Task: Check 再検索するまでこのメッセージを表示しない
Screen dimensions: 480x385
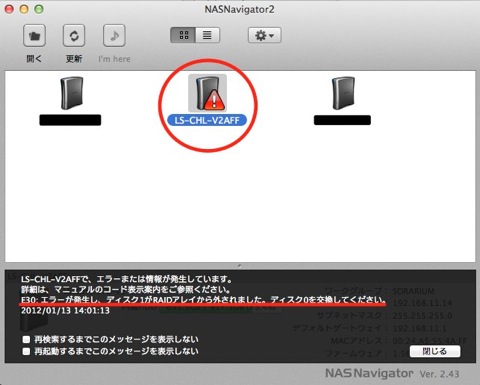Action: pos(26,340)
